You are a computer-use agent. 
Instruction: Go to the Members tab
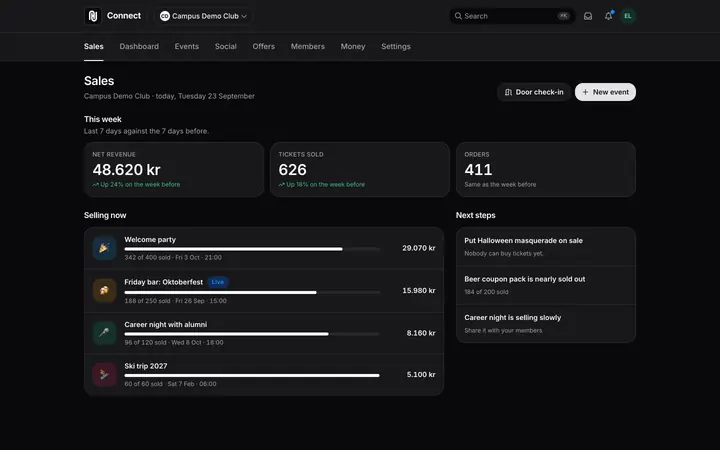308,46
